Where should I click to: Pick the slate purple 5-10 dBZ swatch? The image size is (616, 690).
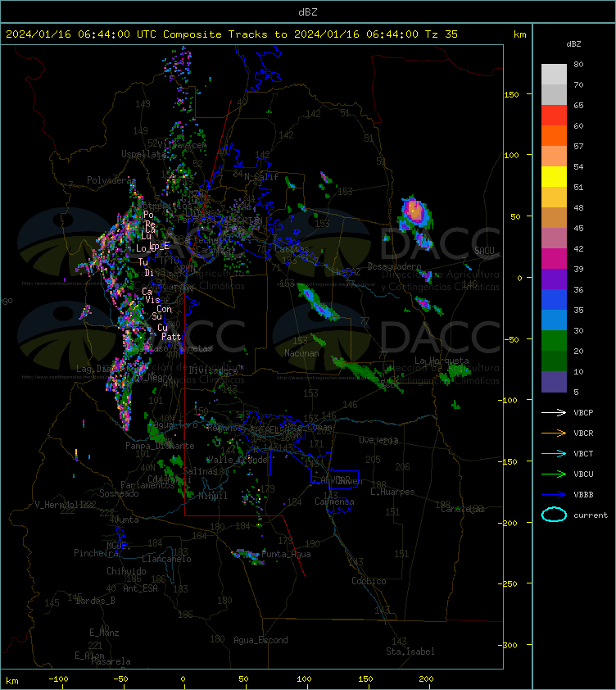(x=554, y=382)
